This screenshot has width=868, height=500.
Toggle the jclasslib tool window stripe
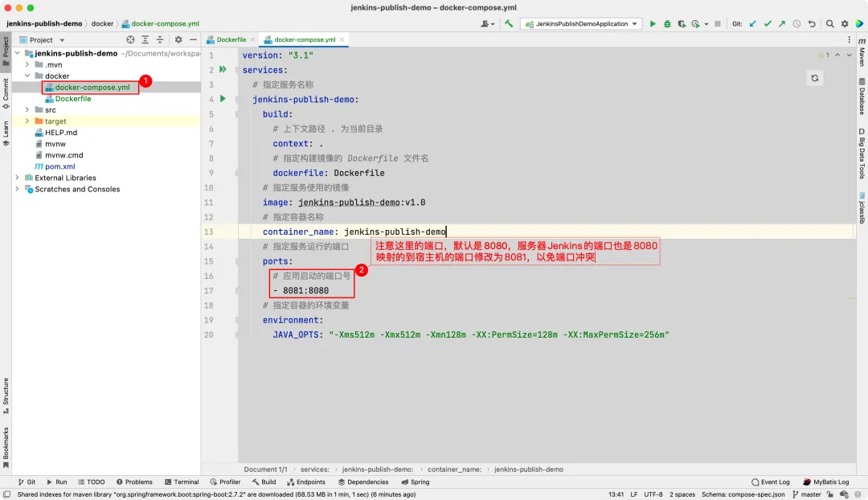point(862,207)
